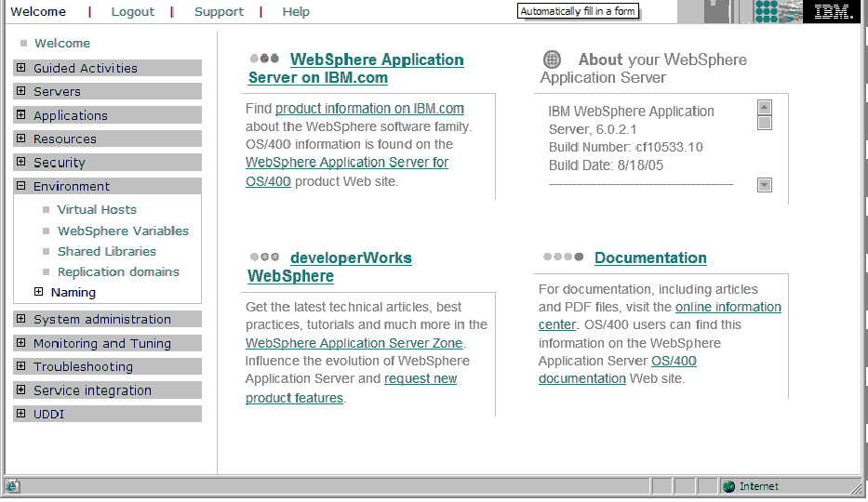Click square bullet beside Welcome tree item
Viewport: 868px width, 502px height.
(23, 43)
